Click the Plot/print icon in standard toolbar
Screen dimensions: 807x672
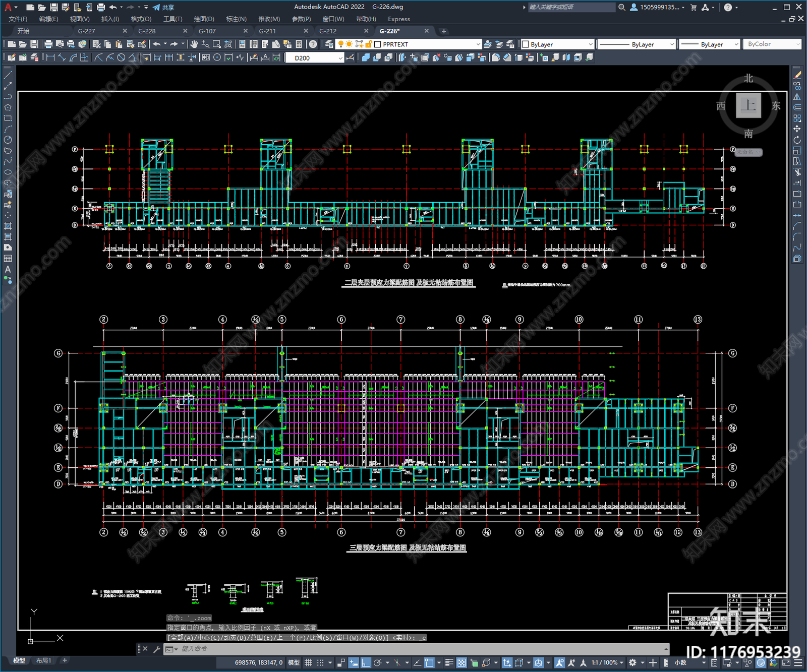[48, 44]
